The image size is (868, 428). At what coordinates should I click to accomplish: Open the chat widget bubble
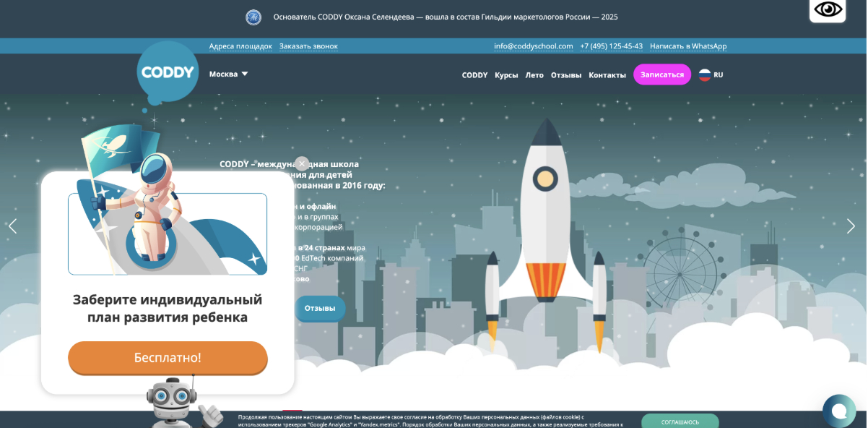tap(838, 411)
